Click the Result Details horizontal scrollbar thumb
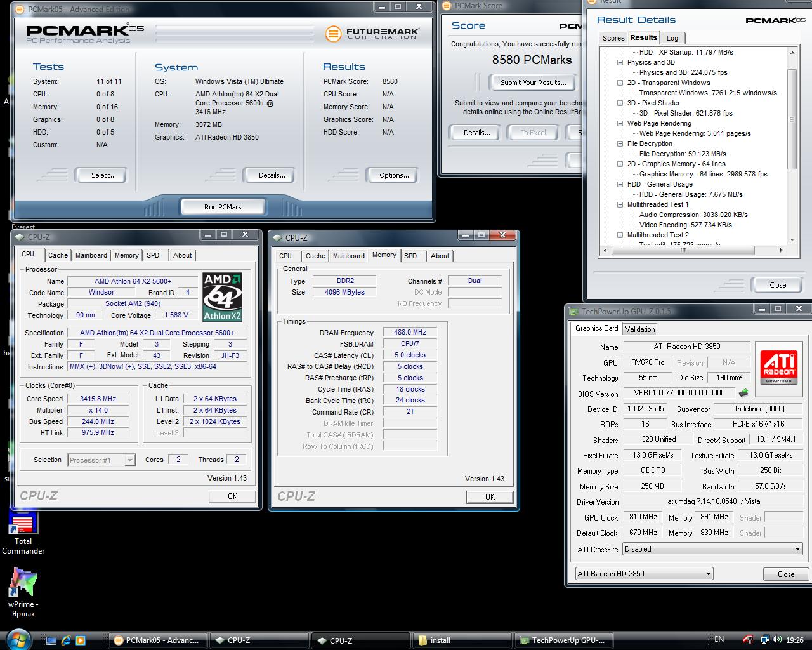 click(683, 250)
